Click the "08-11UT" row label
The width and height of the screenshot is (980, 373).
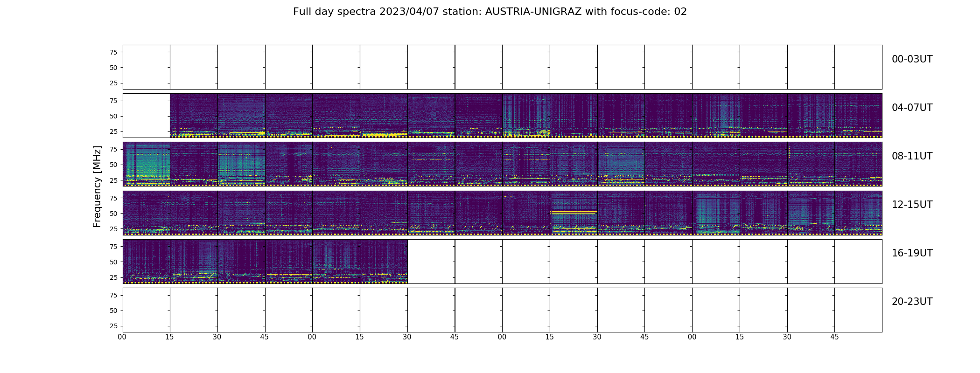pos(912,156)
